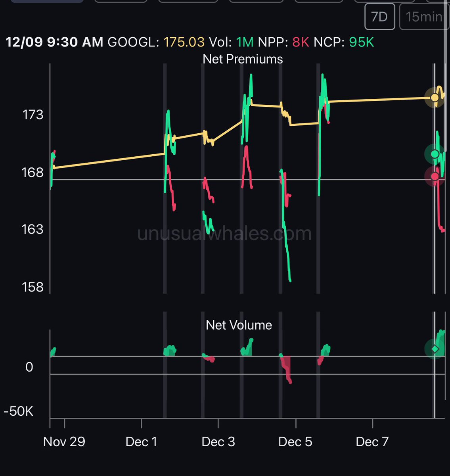Image resolution: width=450 pixels, height=476 pixels.
Task: Click the timestamp 12/09 9:30 AM
Action: click(54, 42)
